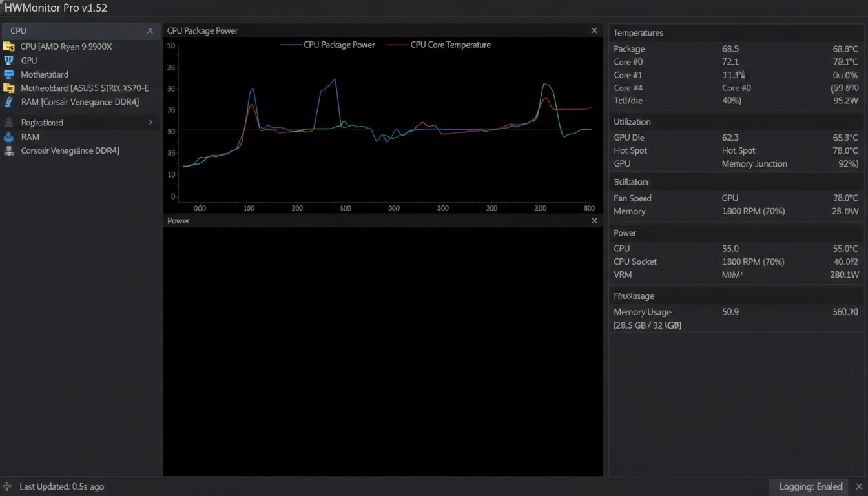The height and width of the screenshot is (496, 868).
Task: Click the Memory Junction value text
Action: click(754, 163)
